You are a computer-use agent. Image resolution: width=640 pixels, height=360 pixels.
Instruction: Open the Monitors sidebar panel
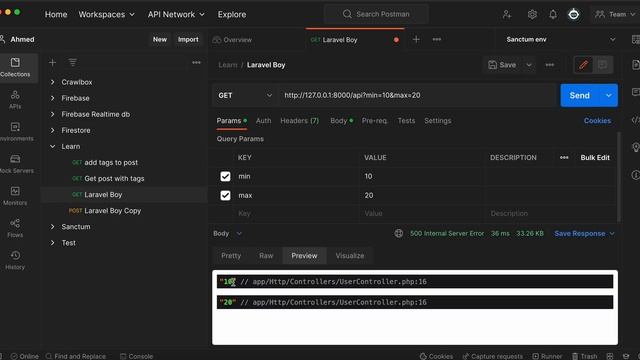click(15, 196)
